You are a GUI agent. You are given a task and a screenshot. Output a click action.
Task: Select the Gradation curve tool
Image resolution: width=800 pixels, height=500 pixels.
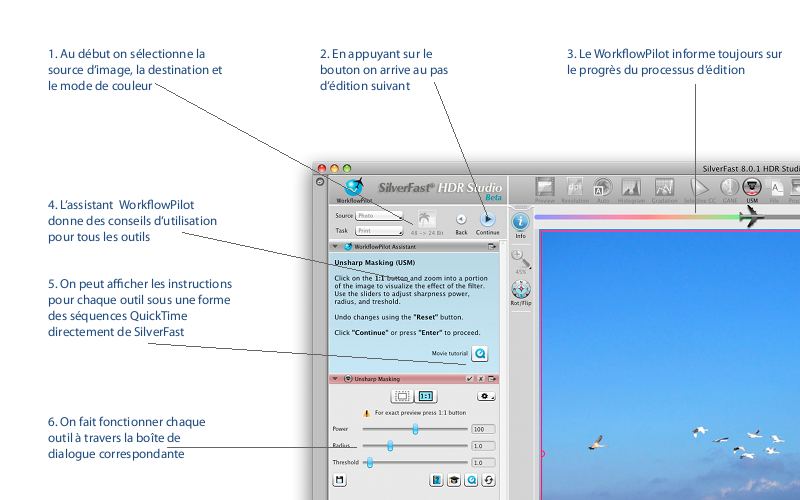coord(664,187)
